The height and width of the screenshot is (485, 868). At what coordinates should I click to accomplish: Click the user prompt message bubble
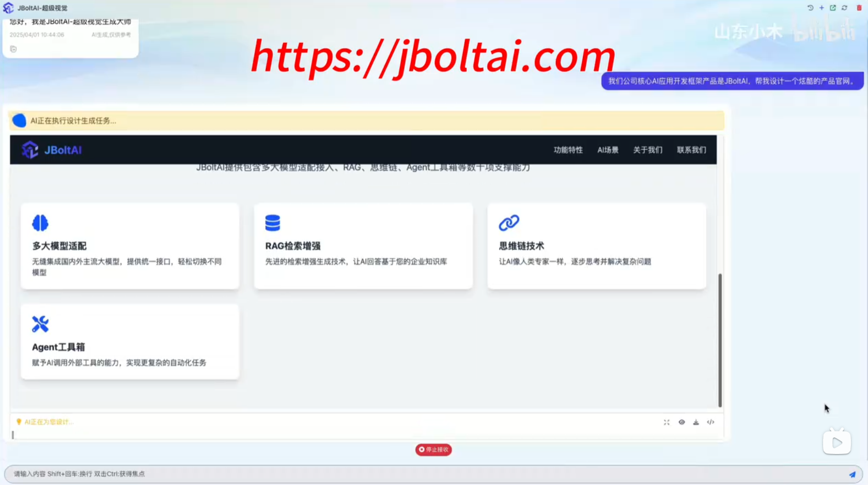(x=732, y=81)
